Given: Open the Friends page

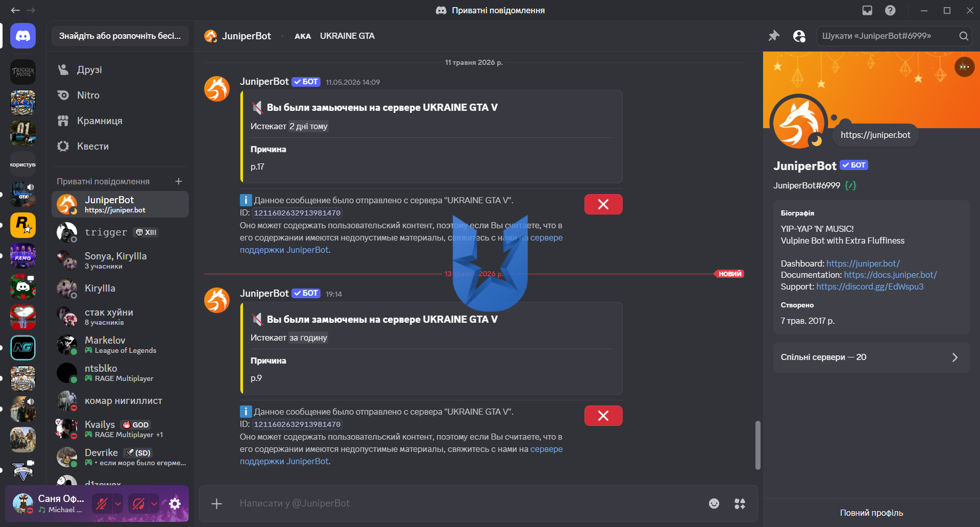Looking at the screenshot, I should pos(120,69).
